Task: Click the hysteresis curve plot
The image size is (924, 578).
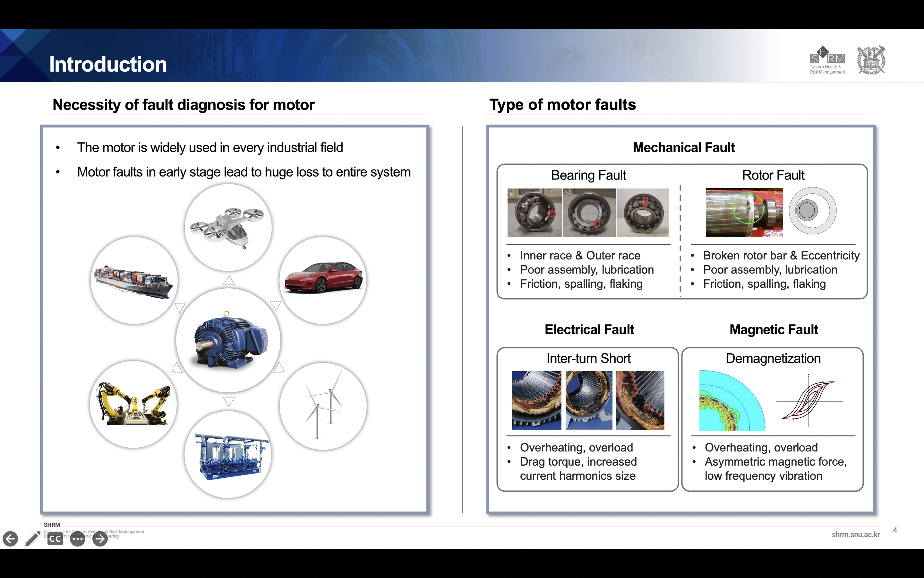Action: click(809, 401)
